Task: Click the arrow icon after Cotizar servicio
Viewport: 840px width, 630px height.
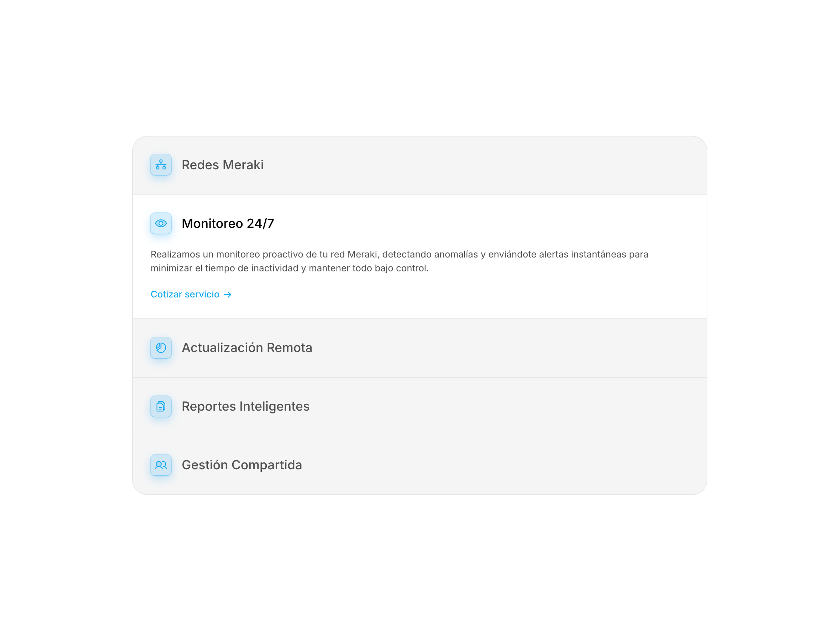Action: 228,294
